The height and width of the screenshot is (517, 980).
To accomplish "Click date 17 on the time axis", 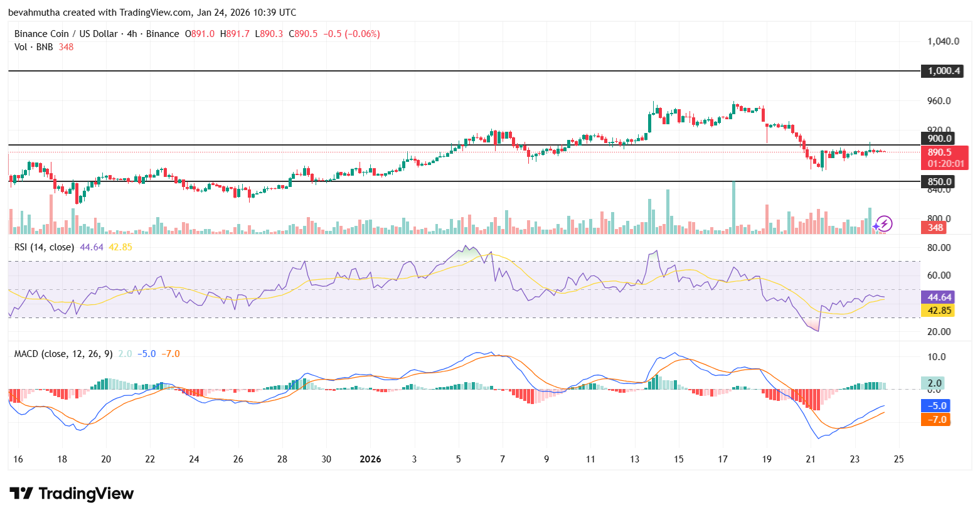I will (x=723, y=459).
